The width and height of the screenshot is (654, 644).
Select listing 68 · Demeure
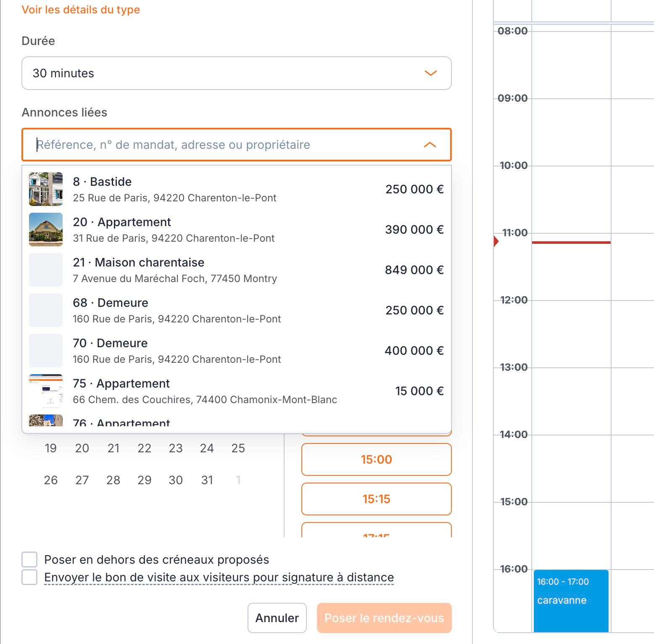pos(237,310)
